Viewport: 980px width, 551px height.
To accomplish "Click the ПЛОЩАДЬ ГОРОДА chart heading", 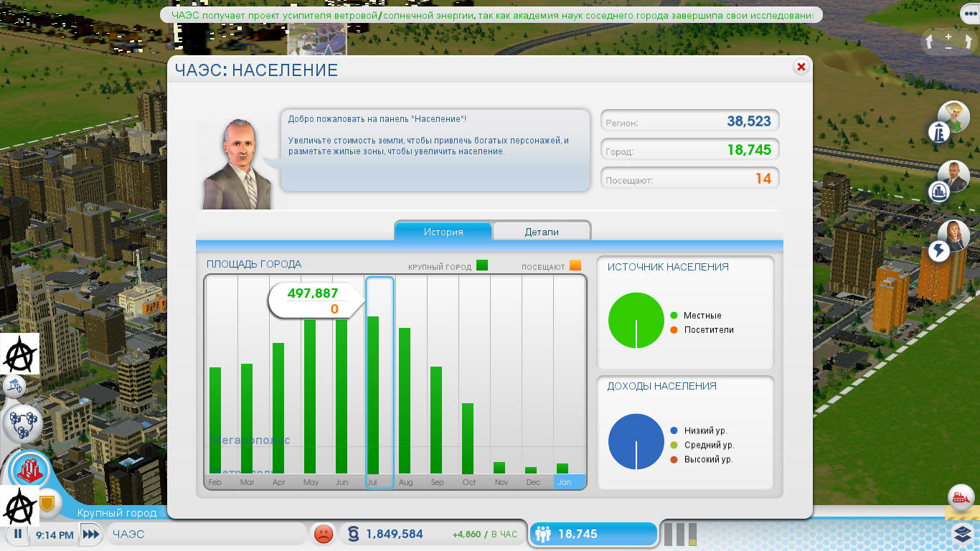I will coord(254,264).
